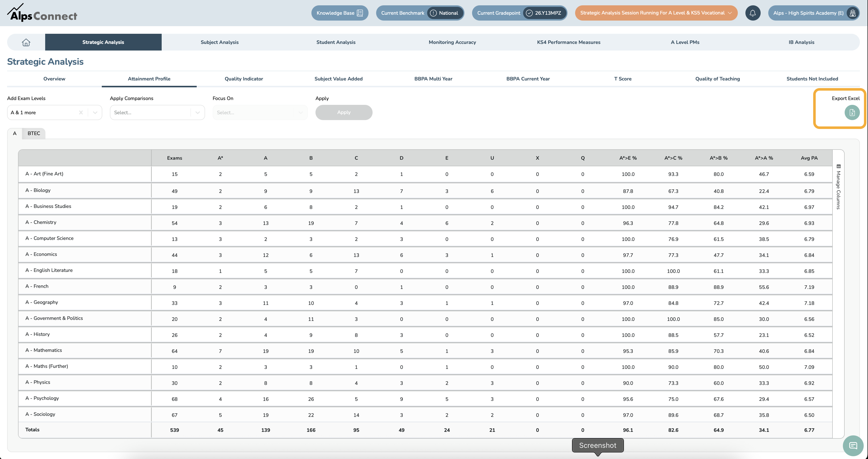
Task: Open KS4 Performance Measures tab
Action: point(569,42)
